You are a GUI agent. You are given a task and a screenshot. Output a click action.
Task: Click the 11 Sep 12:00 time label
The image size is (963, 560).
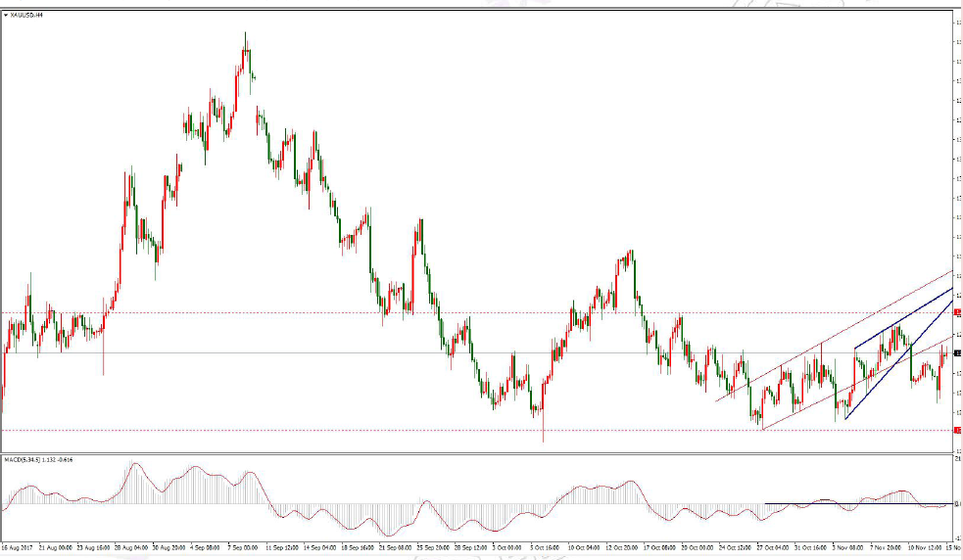(282, 547)
